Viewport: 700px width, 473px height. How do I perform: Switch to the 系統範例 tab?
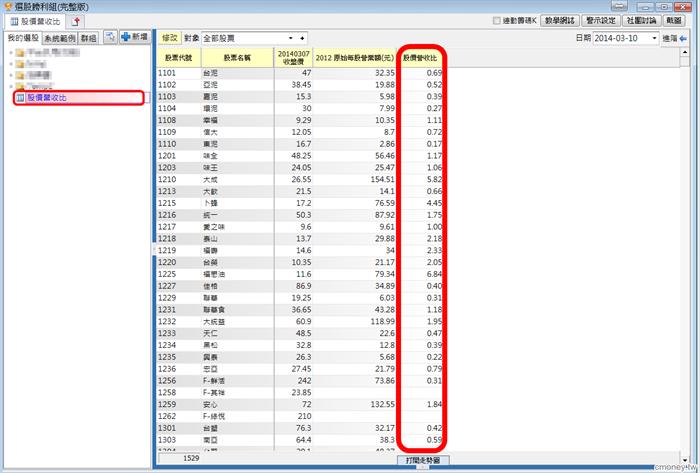click(60, 38)
